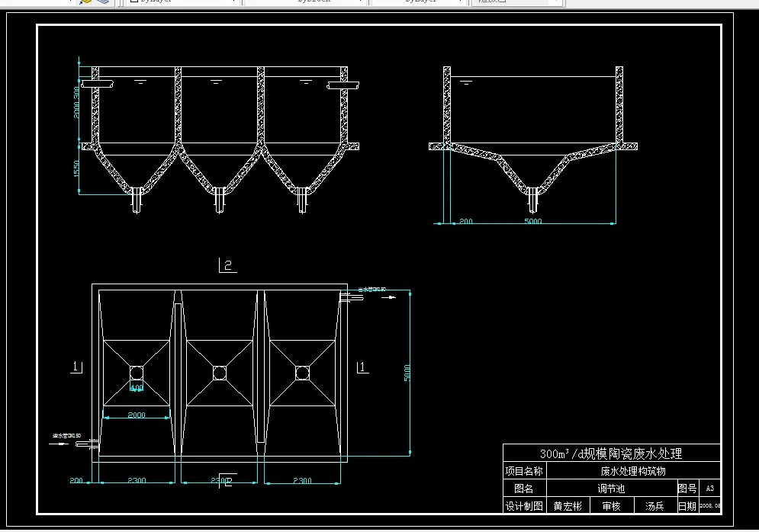Select the A3 sheet number text
Screen dimensions: 759x532
pyautogui.click(x=709, y=489)
